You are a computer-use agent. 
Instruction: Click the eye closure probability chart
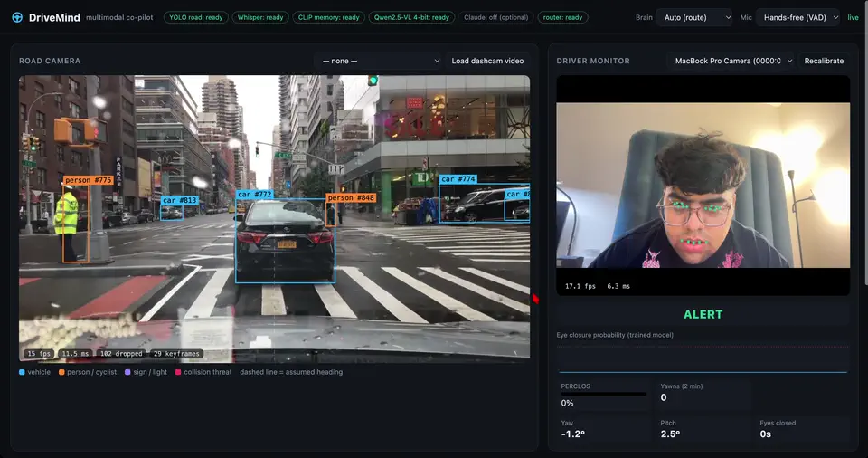click(x=703, y=358)
